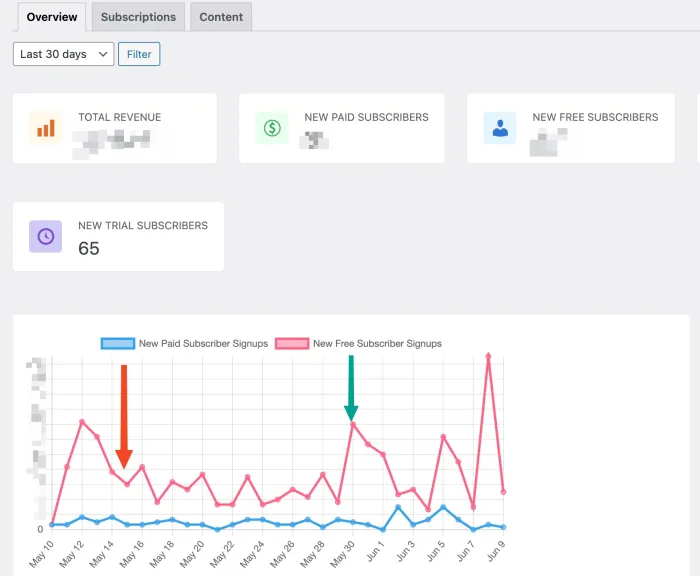The image size is (700, 576).
Task: Switch to the Content tab
Action: [x=221, y=17]
